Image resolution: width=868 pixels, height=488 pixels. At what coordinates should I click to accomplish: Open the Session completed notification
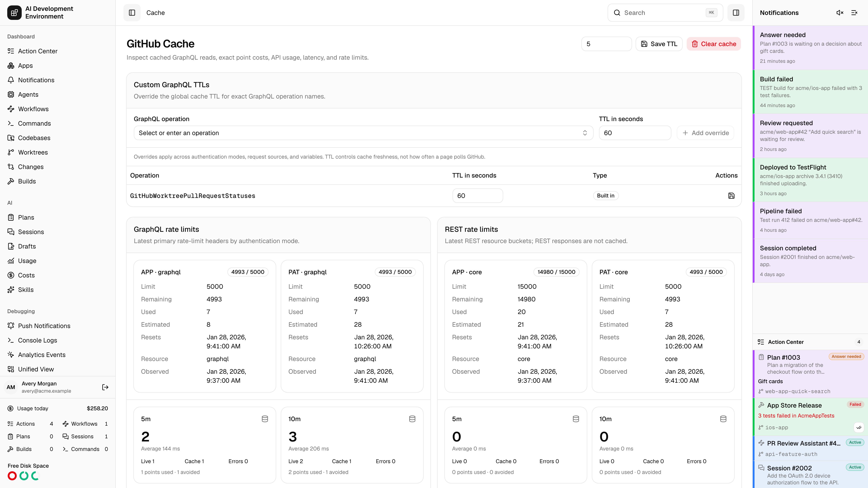[810, 261]
